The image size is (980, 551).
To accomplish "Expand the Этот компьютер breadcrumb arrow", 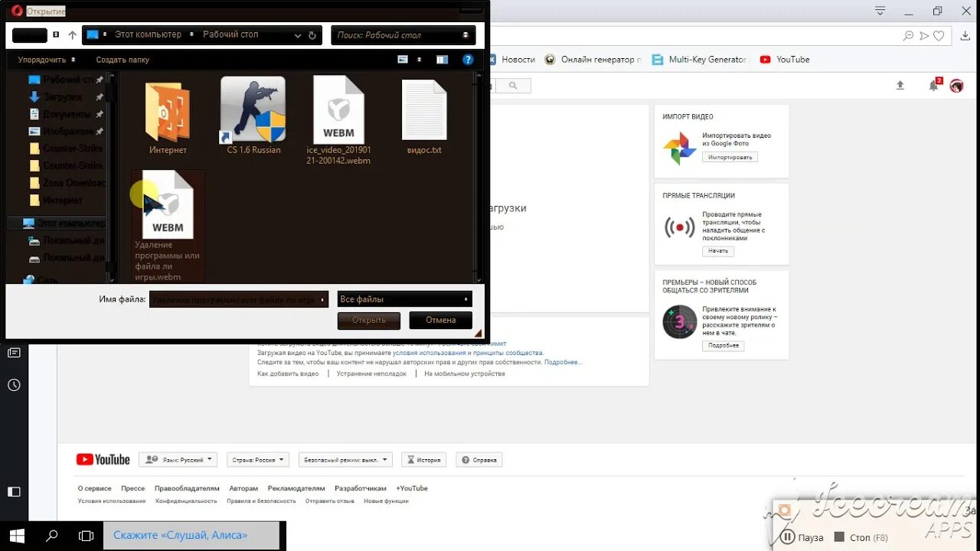I will click(x=193, y=34).
